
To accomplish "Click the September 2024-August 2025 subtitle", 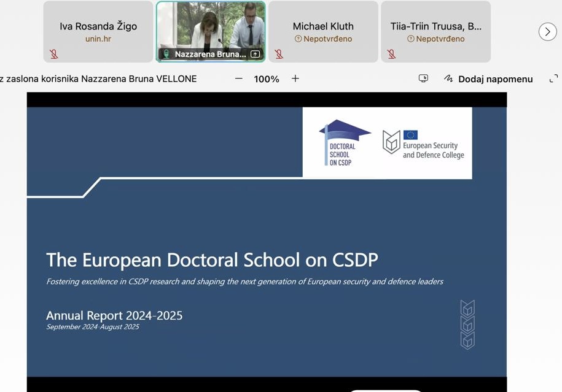I will pos(93,327).
